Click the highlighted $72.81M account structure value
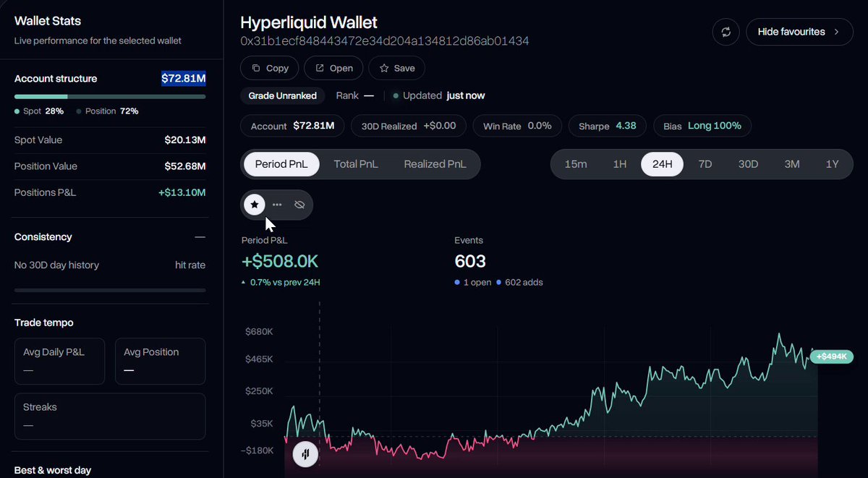 [x=184, y=78]
